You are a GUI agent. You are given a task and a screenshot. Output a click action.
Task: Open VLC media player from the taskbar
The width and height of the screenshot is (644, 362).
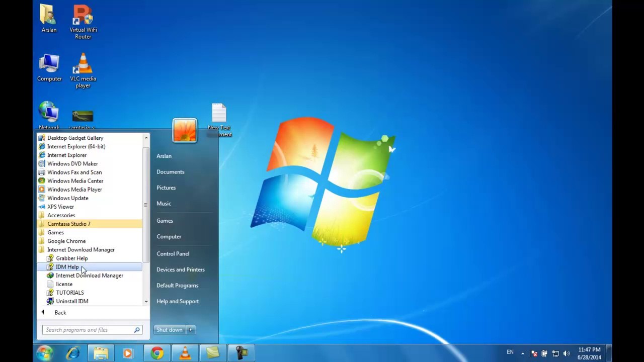185,353
